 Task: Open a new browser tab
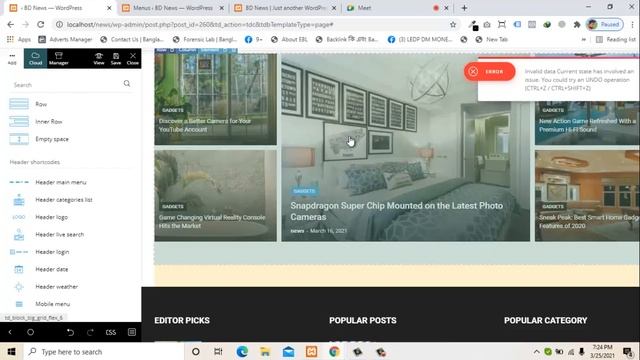pyautogui.click(x=464, y=8)
